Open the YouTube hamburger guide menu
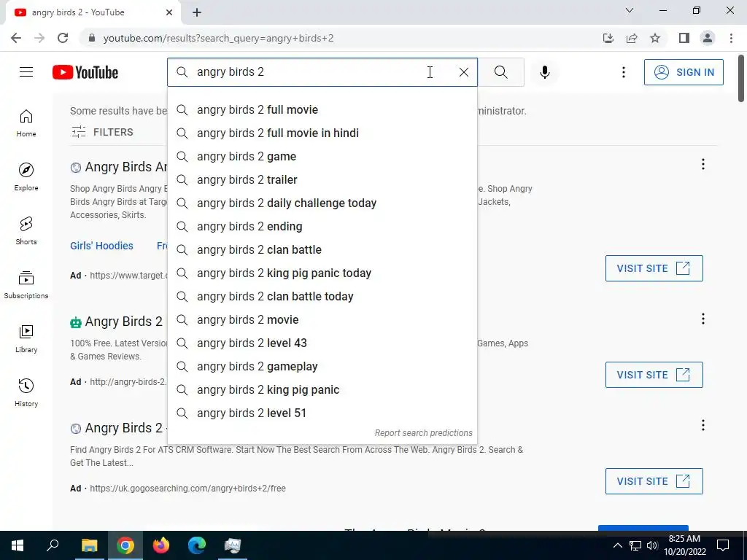The image size is (747, 560). [x=26, y=72]
